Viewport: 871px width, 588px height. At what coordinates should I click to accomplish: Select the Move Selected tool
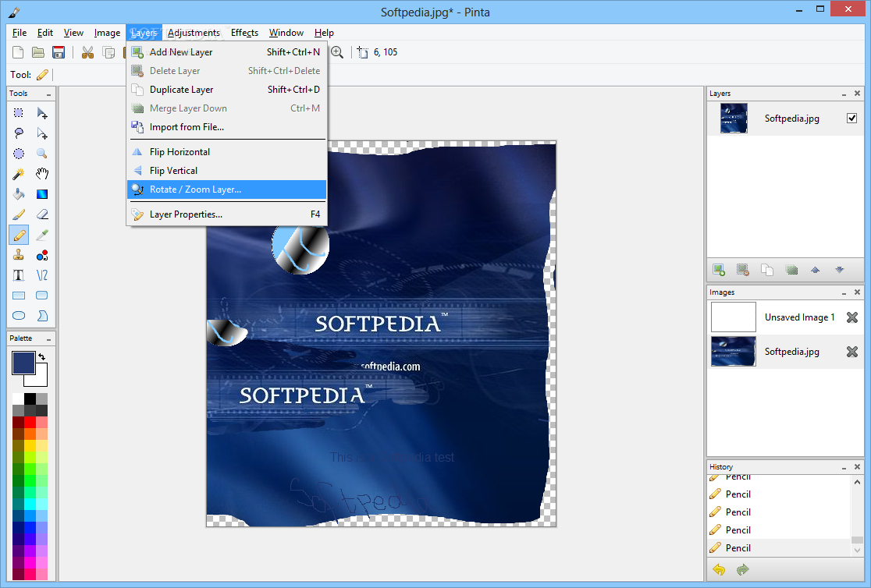point(41,113)
